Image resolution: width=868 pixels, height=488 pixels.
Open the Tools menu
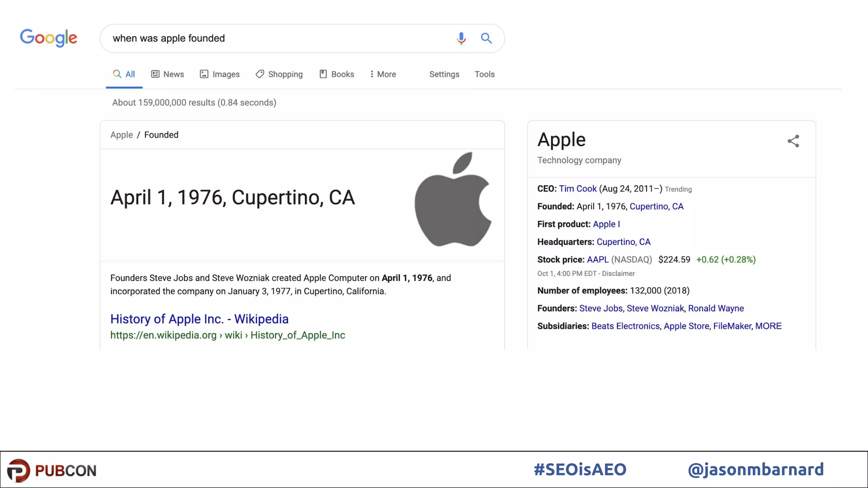[484, 74]
